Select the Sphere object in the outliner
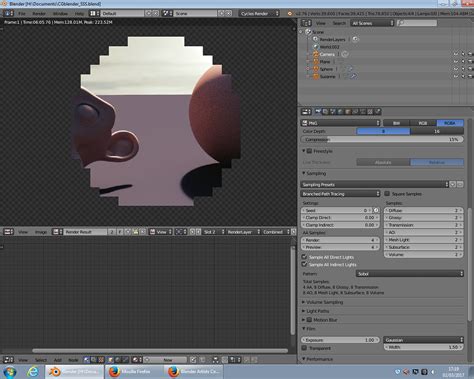The height and width of the screenshot is (379, 474). (x=326, y=69)
